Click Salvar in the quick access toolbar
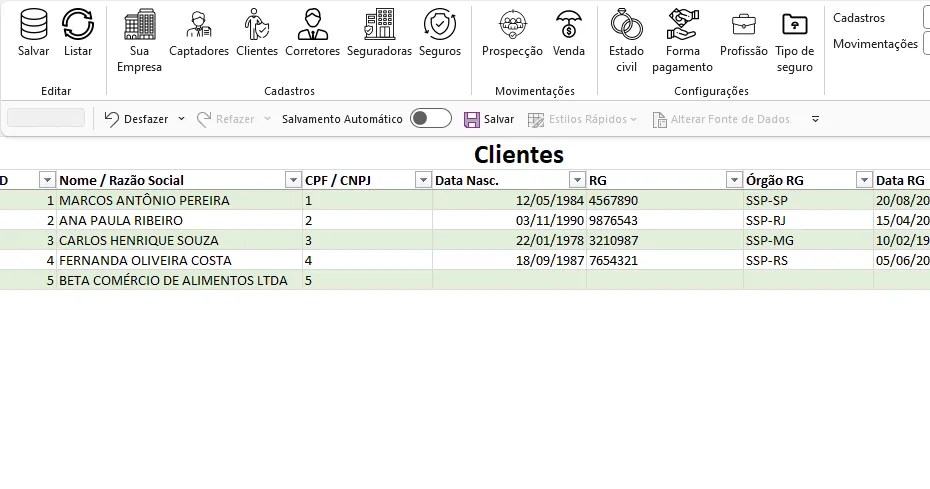 coord(489,119)
